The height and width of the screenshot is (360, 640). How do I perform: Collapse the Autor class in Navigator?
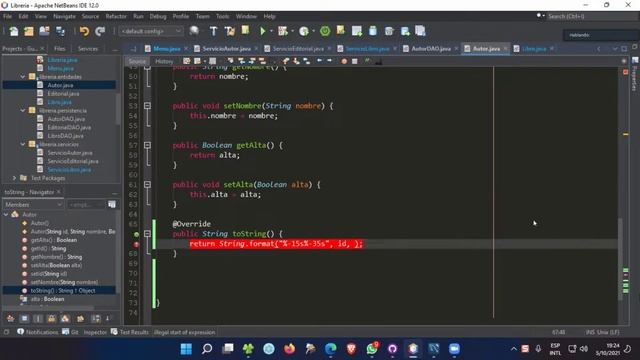coord(6,214)
